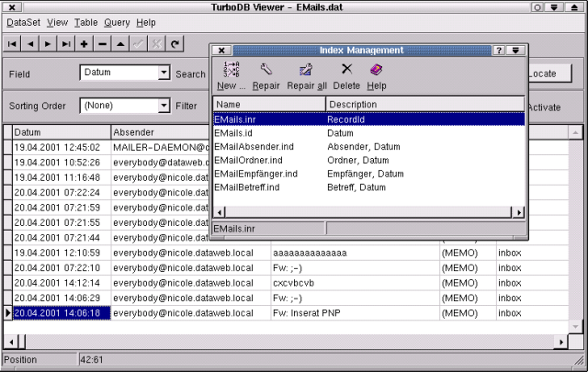Viewport: 588px width, 372px height.
Task: Click subject cell cxcvbcvb
Action: pyautogui.click(x=355, y=283)
